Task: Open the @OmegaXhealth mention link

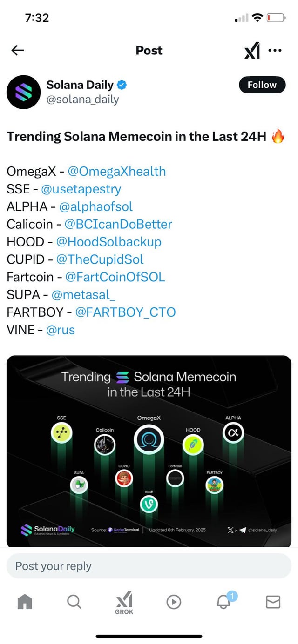Action: 116,171
